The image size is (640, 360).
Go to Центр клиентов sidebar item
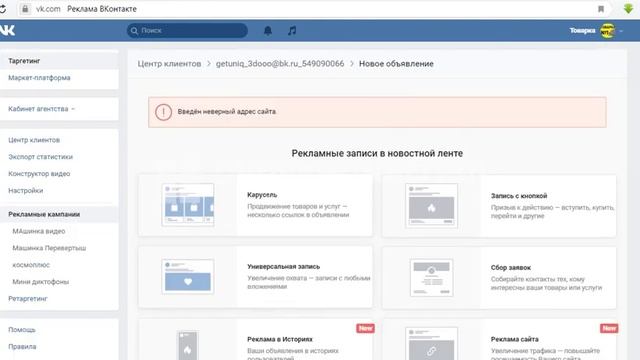pyautogui.click(x=34, y=140)
